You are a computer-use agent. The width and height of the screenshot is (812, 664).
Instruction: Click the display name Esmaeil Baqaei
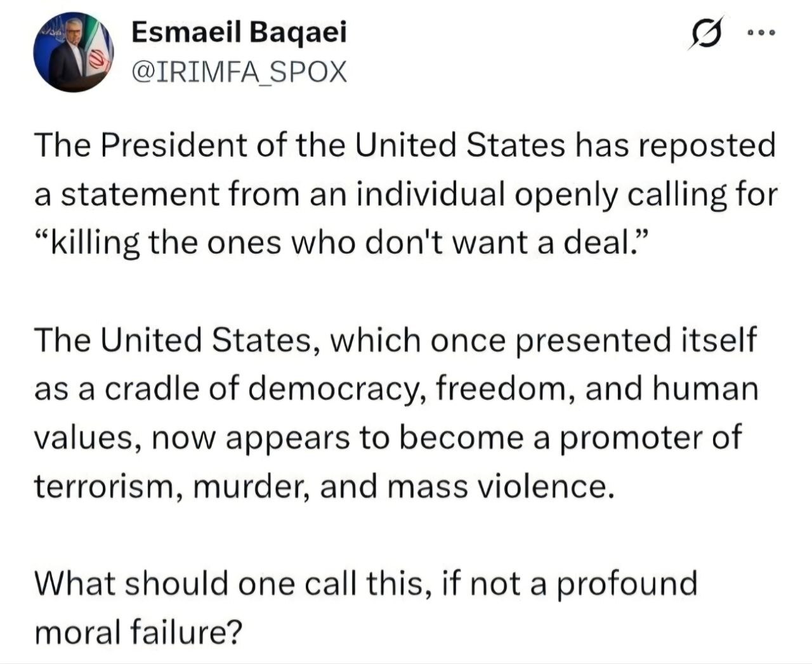pos(239,32)
